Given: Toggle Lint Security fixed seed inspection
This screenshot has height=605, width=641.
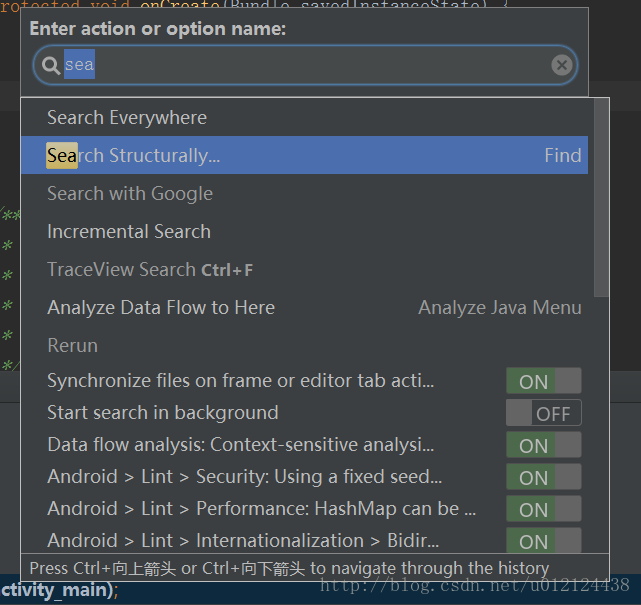Looking at the screenshot, I should [x=544, y=477].
